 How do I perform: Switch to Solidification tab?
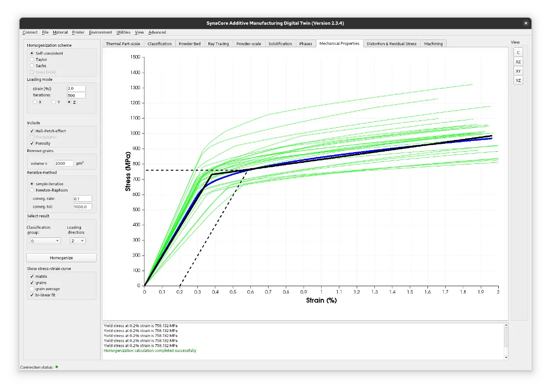click(x=280, y=44)
